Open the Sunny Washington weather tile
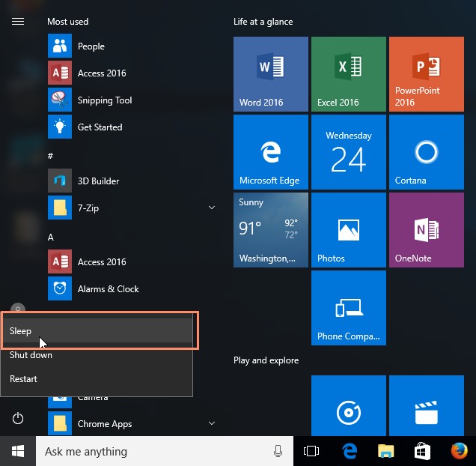 click(271, 230)
